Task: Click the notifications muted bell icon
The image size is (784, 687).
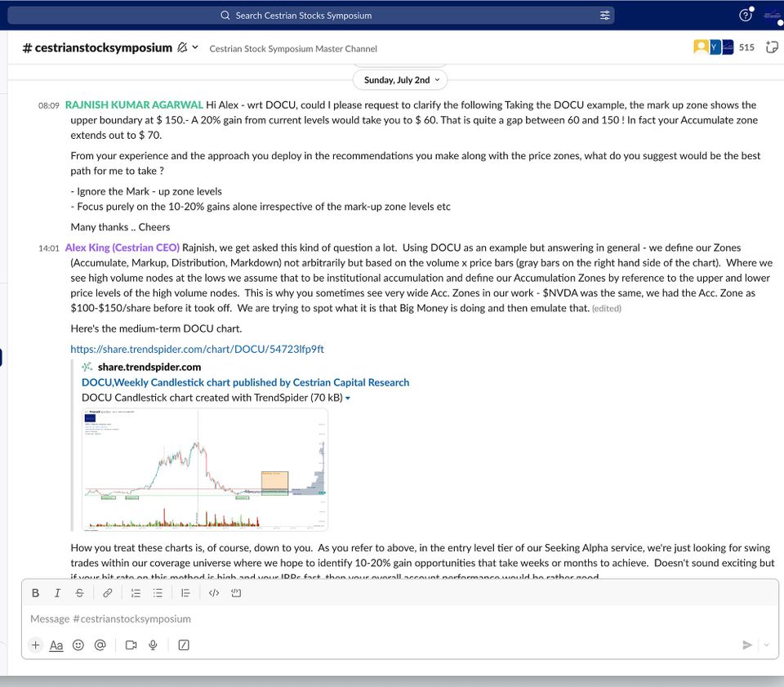Action: [x=182, y=47]
